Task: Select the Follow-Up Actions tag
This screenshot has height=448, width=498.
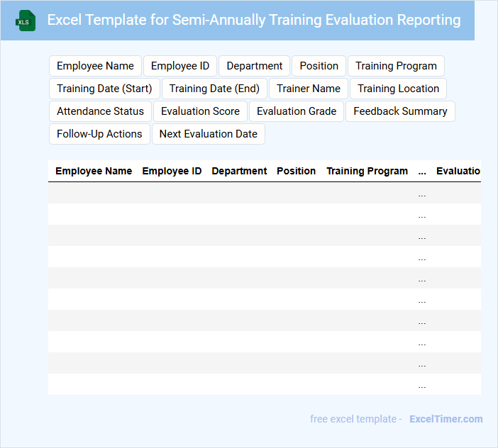Action: 99,134
